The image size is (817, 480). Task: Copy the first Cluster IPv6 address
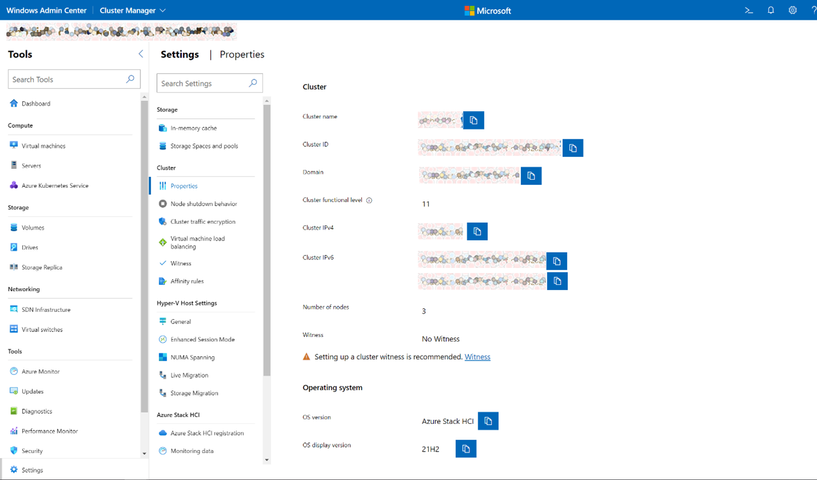tap(557, 261)
